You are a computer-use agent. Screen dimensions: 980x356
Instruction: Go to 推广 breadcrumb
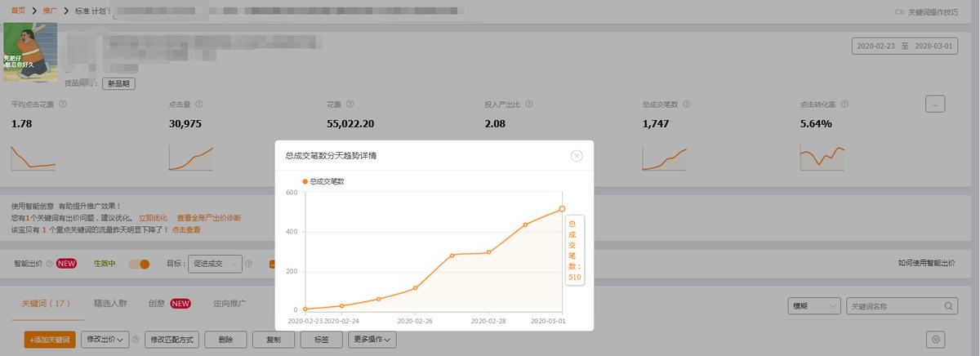[x=51, y=11]
